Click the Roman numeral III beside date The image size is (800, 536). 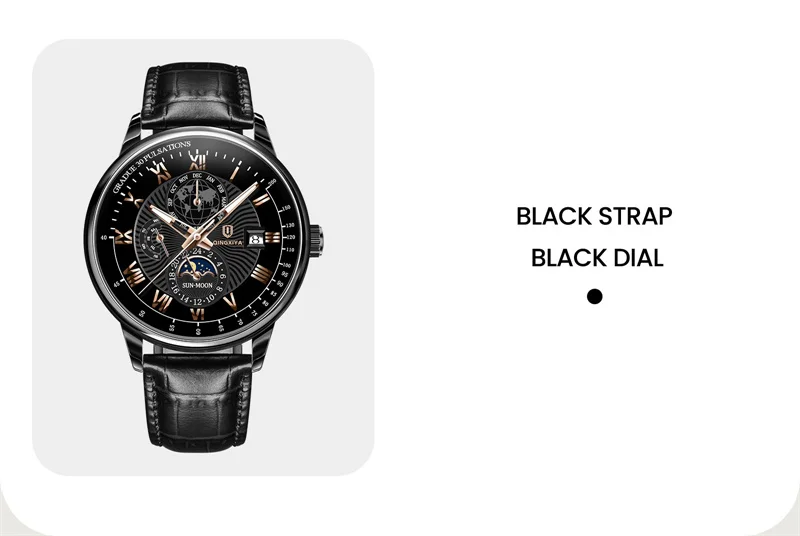[273, 237]
